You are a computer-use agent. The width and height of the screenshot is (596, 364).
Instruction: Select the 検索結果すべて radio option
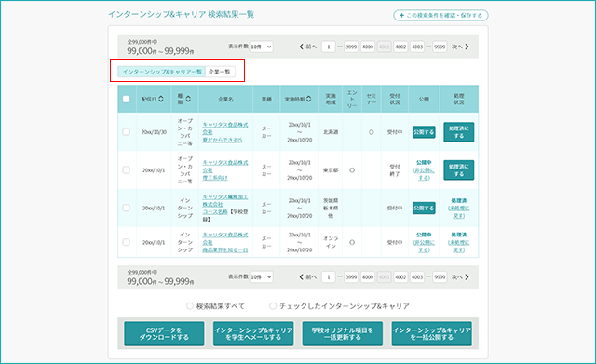pyautogui.click(x=190, y=306)
